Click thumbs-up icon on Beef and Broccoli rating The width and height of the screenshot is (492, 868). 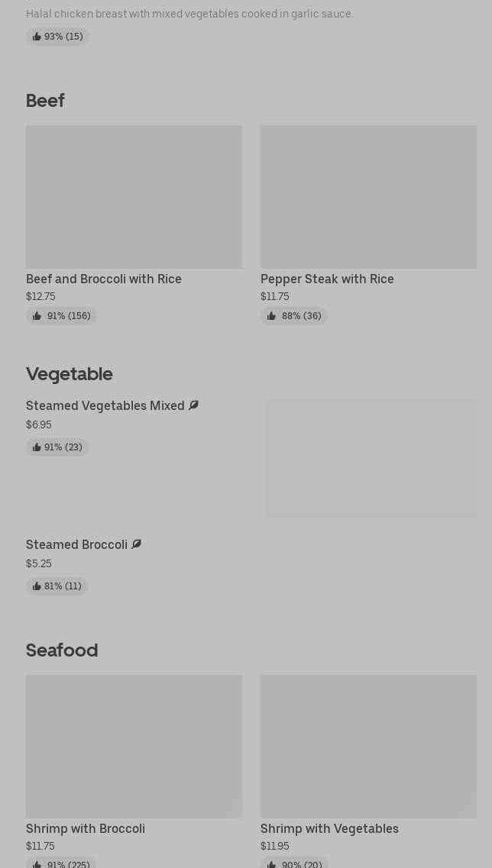[x=37, y=316]
